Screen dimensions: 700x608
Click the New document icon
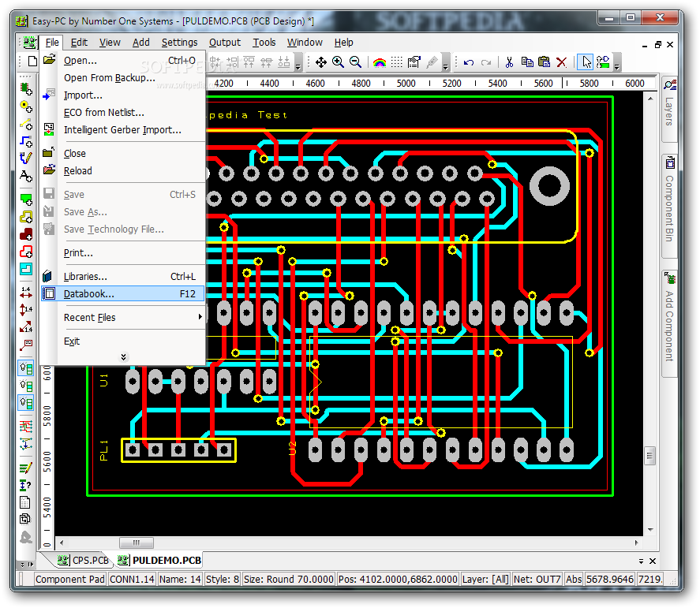pyautogui.click(x=32, y=61)
